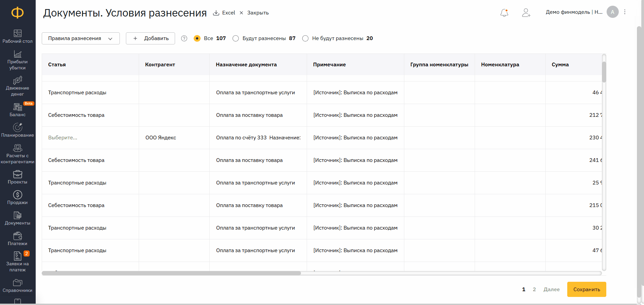
Task: Open Рабочий стол in sidebar
Action: [18, 36]
